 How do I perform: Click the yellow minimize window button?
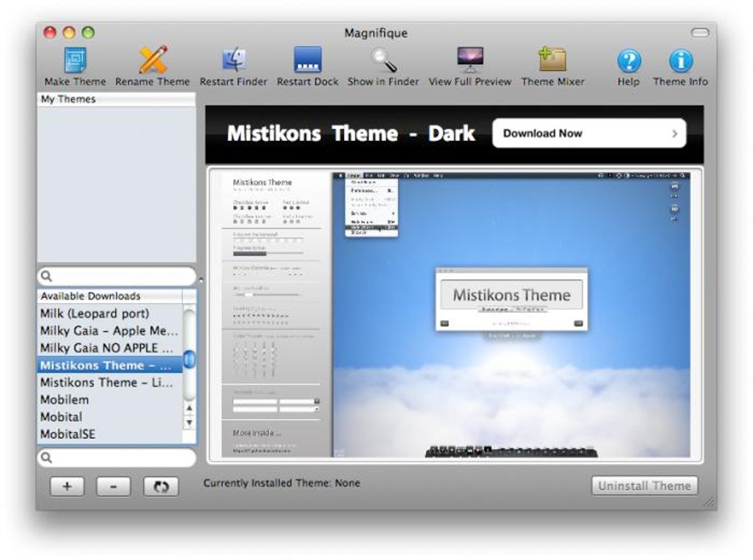pyautogui.click(x=69, y=32)
